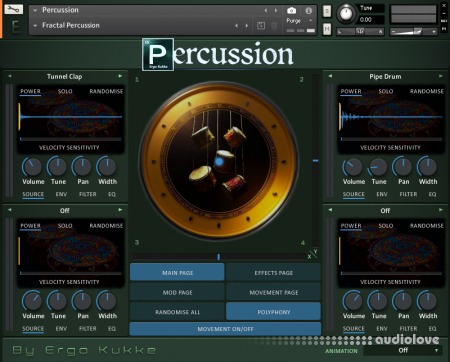Go to next instrument bank arrow beside Percussion
The height and width of the screenshot is (362, 450).
coord(276,11)
